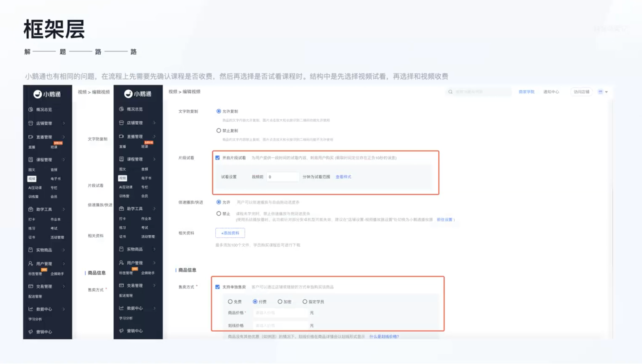Click the search magnifier icon in top bar
The width and height of the screenshot is (642, 364).
coord(450,92)
